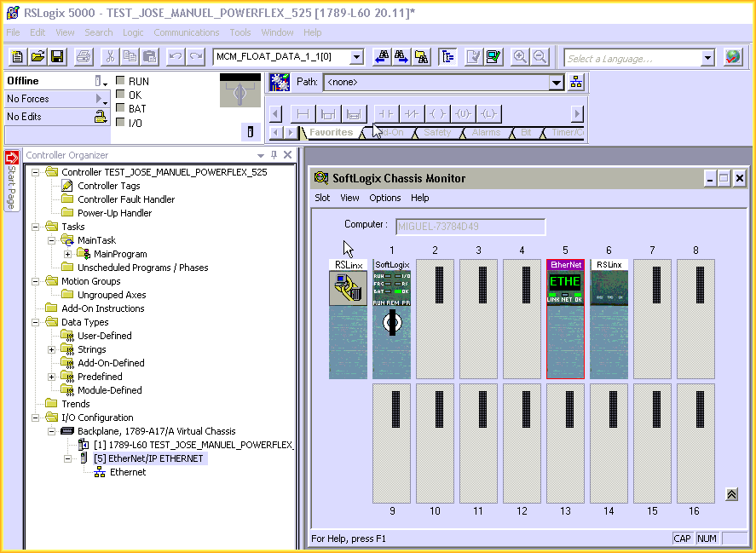The width and height of the screenshot is (756, 553).
Task: Open the MCM_FLOAT_DATA tag dropdown
Action: [x=356, y=57]
